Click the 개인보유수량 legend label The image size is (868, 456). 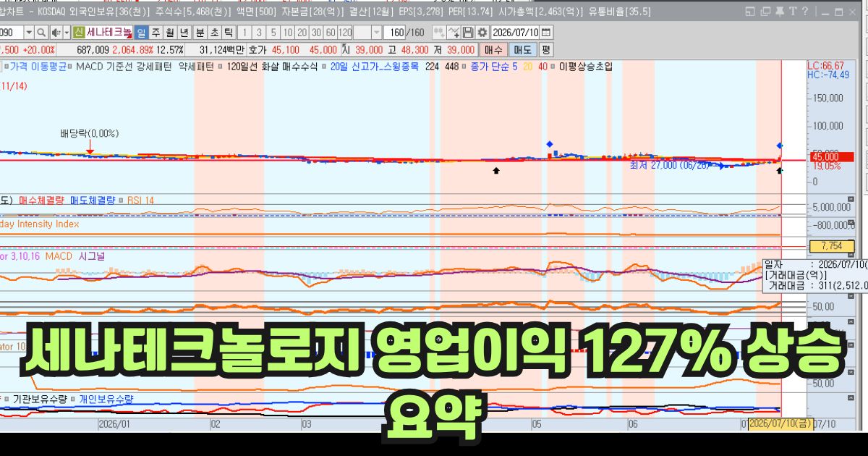pyautogui.click(x=106, y=398)
